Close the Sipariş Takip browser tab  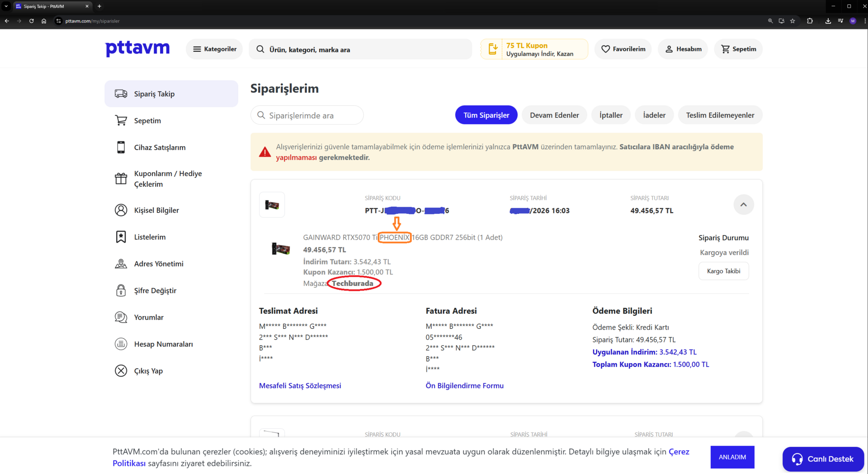[x=87, y=6]
